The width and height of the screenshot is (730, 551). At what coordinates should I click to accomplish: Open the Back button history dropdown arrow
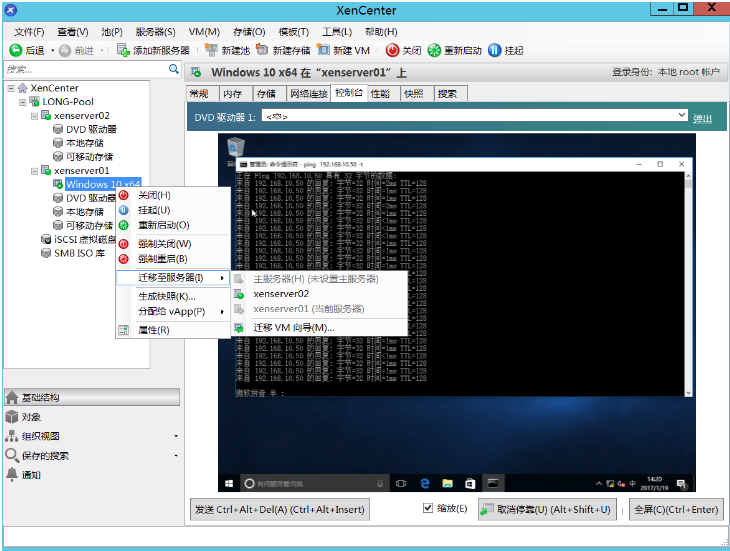(52, 50)
